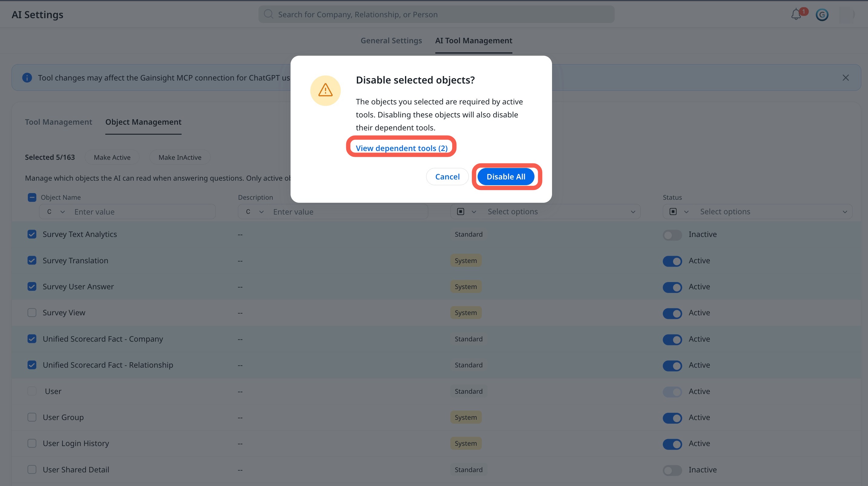This screenshot has height=486, width=868.
Task: Click the Status filter square icon
Action: point(673,211)
